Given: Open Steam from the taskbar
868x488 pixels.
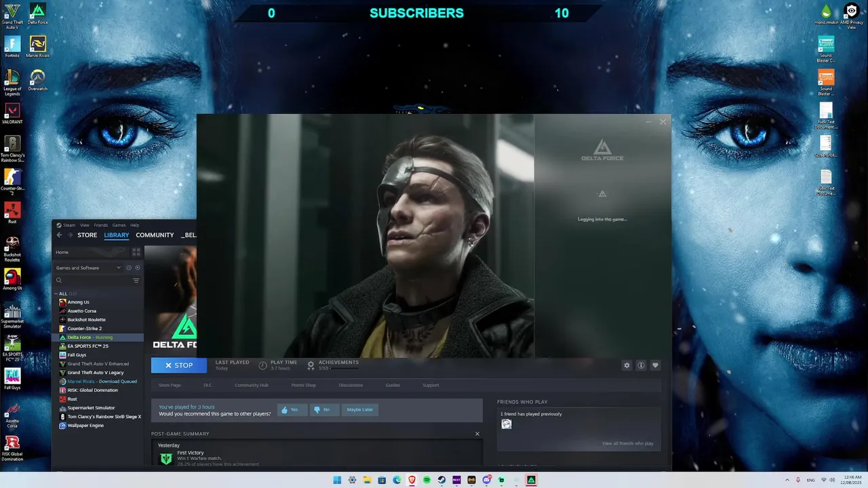Looking at the screenshot, I should [441, 480].
